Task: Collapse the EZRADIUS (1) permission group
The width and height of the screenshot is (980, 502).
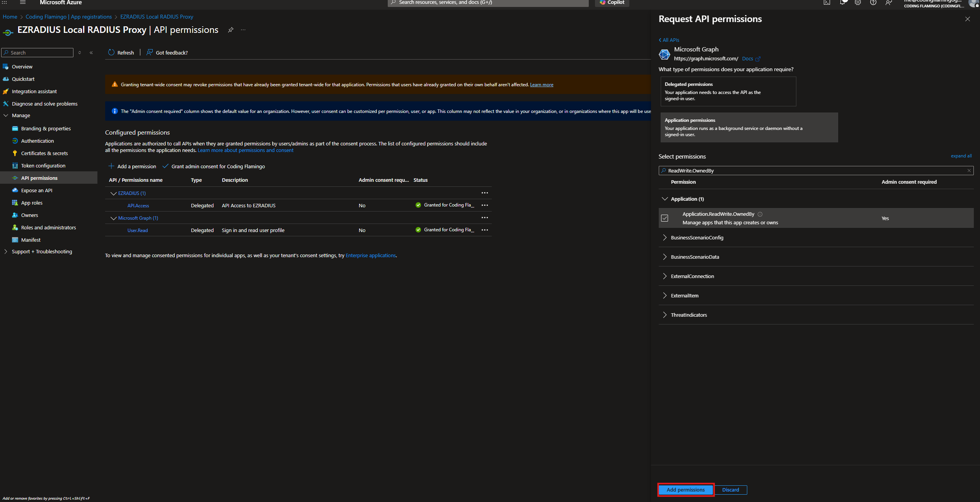Action: [x=113, y=193]
